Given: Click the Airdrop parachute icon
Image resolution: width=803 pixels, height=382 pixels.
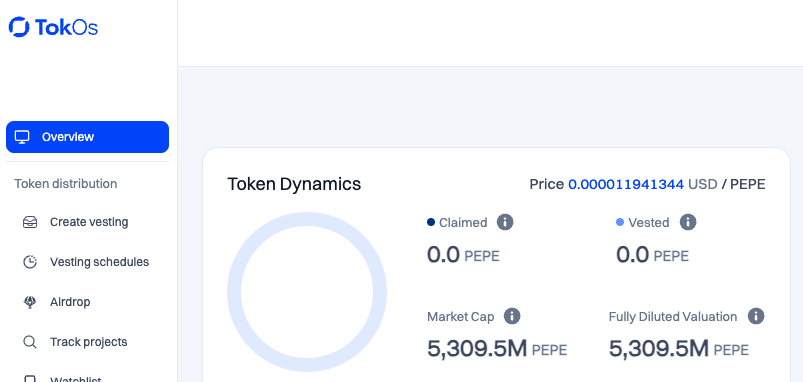Looking at the screenshot, I should pyautogui.click(x=30, y=302).
